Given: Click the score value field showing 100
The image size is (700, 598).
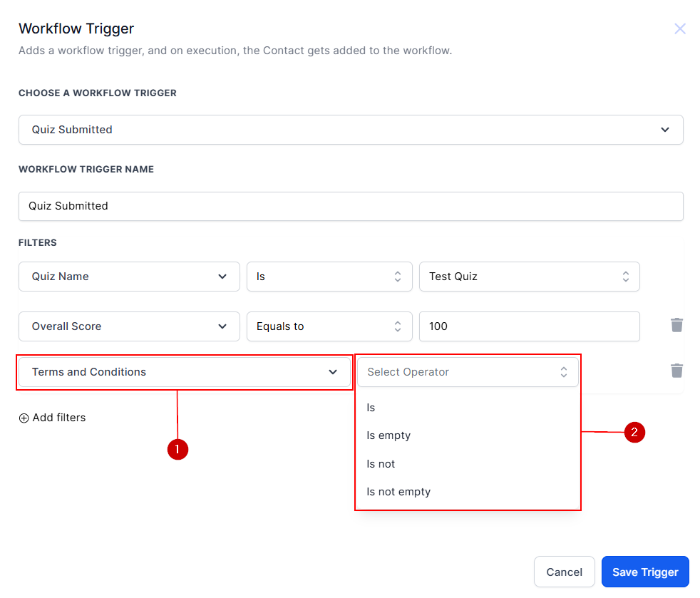Looking at the screenshot, I should [529, 326].
